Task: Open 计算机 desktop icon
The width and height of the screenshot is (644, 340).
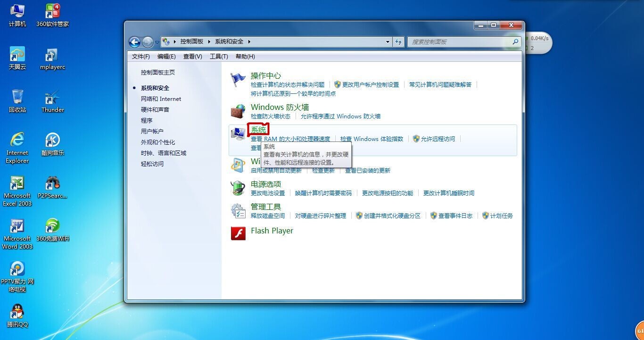Action: (17, 15)
